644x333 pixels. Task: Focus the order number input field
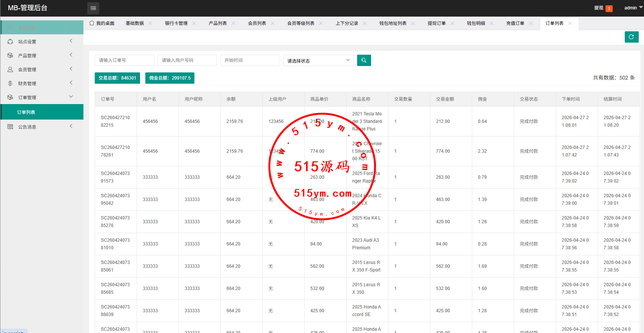(x=124, y=60)
